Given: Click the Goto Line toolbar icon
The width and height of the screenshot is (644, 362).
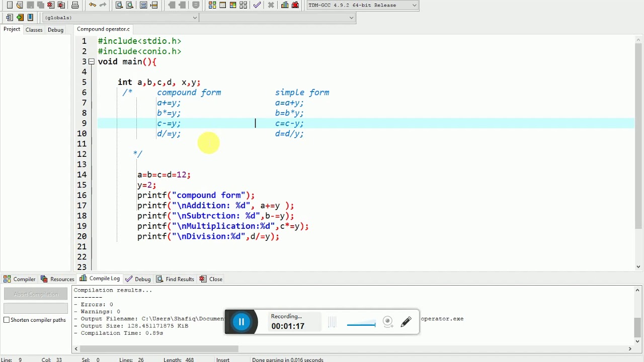Looking at the screenshot, I should pyautogui.click(x=154, y=5).
